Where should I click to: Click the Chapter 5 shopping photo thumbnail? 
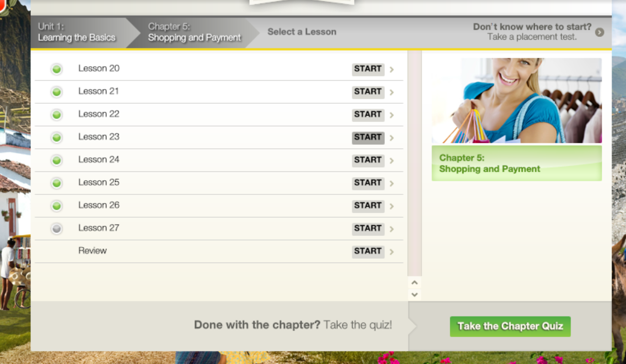pos(517,101)
